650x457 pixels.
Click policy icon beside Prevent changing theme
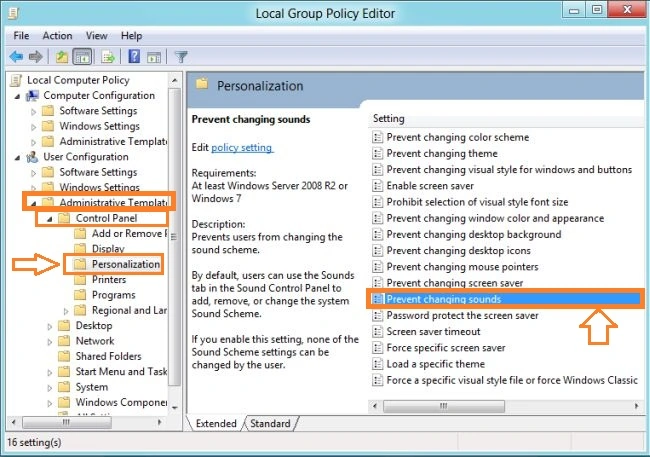[x=377, y=153]
